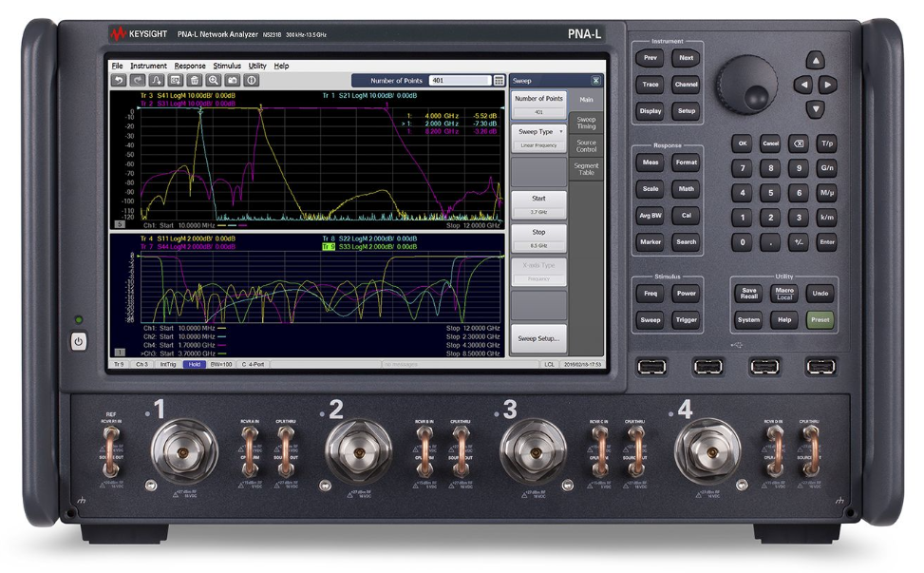Push the Format hardware key

tap(686, 162)
